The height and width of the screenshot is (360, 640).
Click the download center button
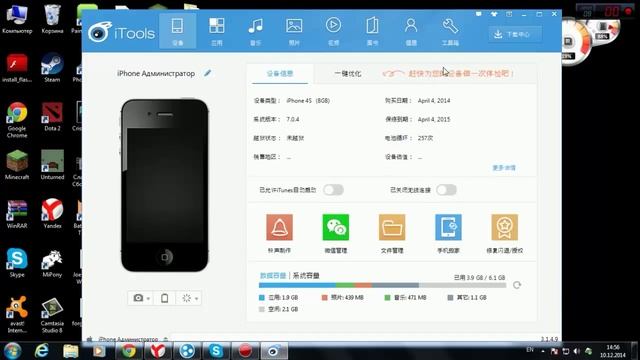pos(515,34)
